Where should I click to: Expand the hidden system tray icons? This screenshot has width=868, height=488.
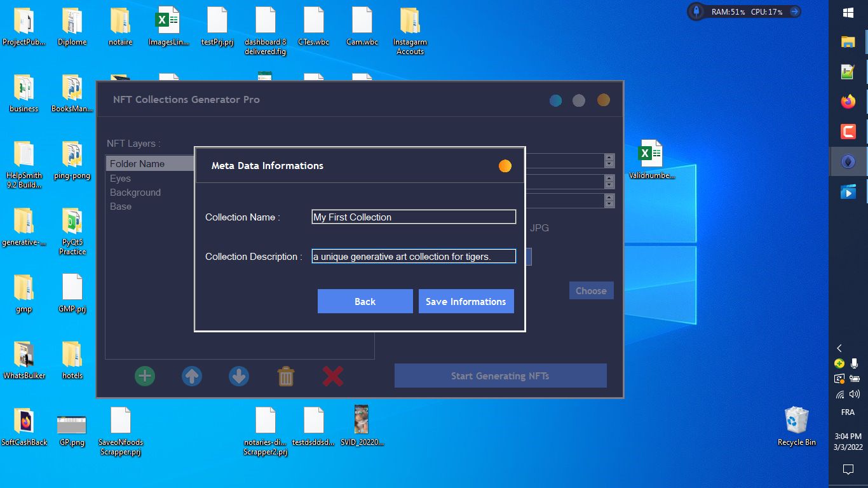coord(839,348)
